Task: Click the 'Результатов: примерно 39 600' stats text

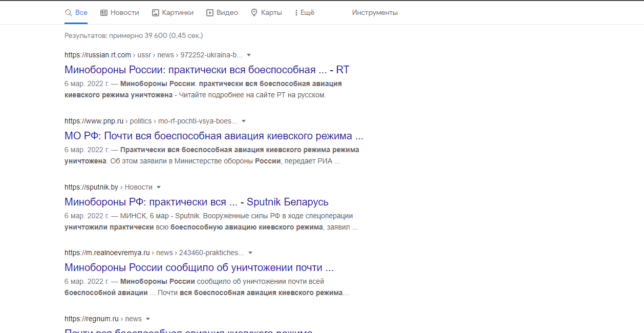Action: point(134,35)
